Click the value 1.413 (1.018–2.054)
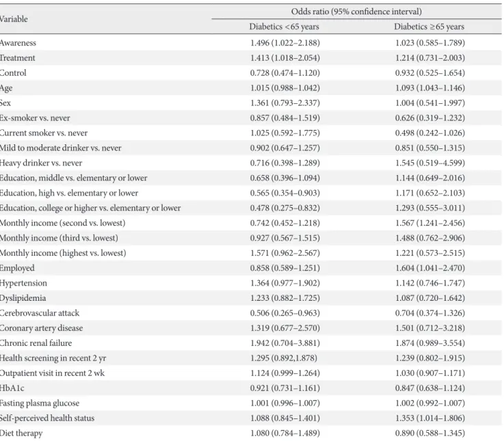 [x=285, y=58]
